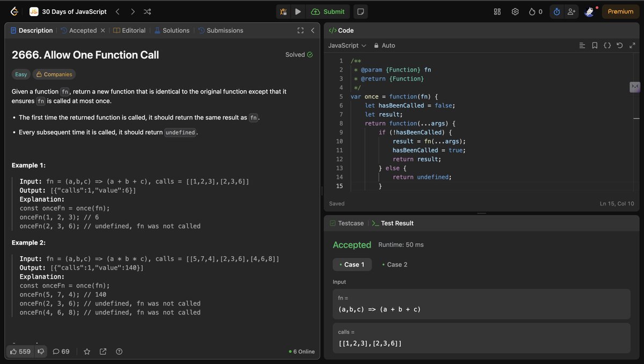Submit the solution

[x=328, y=11]
